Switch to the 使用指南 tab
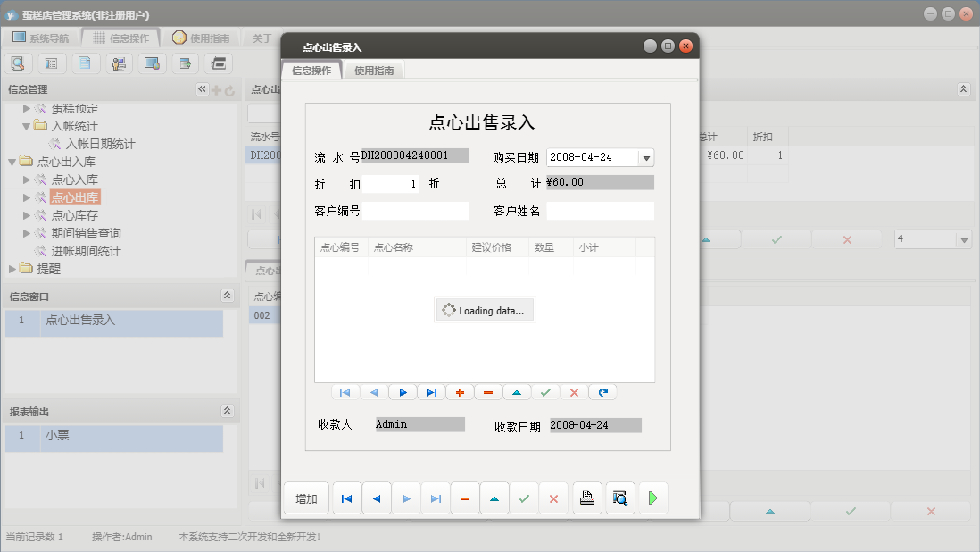 [x=373, y=68]
